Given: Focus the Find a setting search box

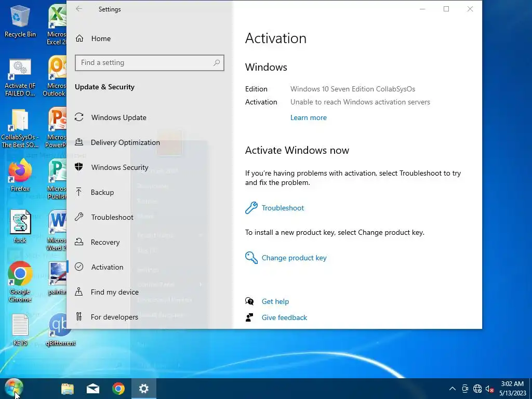Looking at the screenshot, I should click(x=150, y=63).
